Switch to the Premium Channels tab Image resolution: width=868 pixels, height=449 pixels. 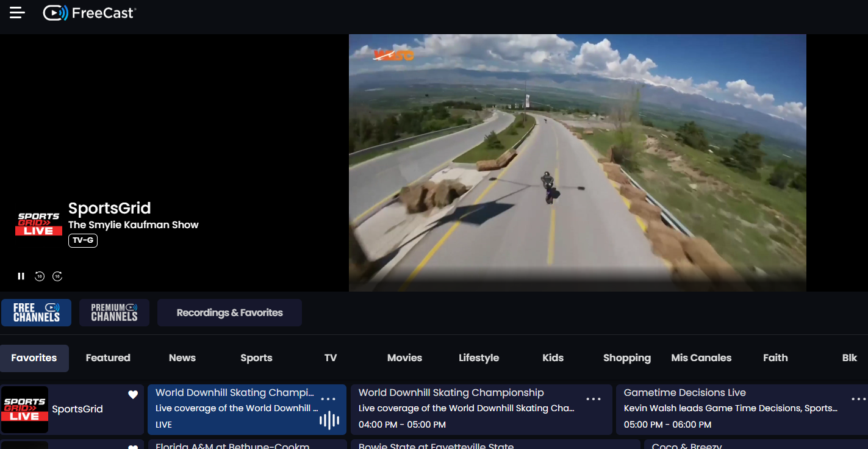[x=114, y=312]
